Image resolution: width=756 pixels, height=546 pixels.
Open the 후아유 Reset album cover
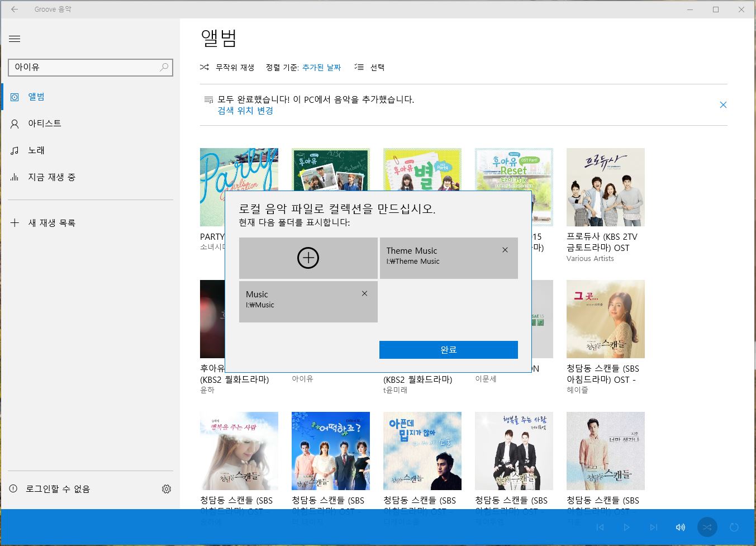pos(514,169)
